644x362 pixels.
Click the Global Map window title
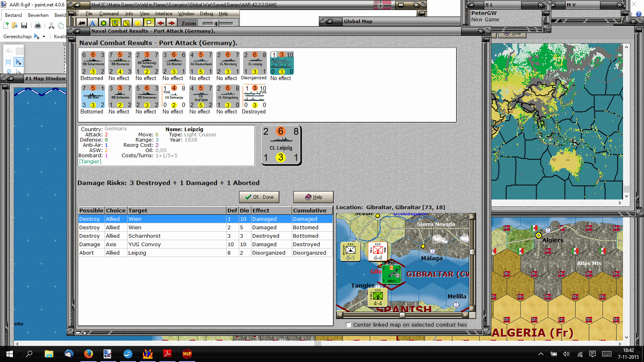point(358,21)
